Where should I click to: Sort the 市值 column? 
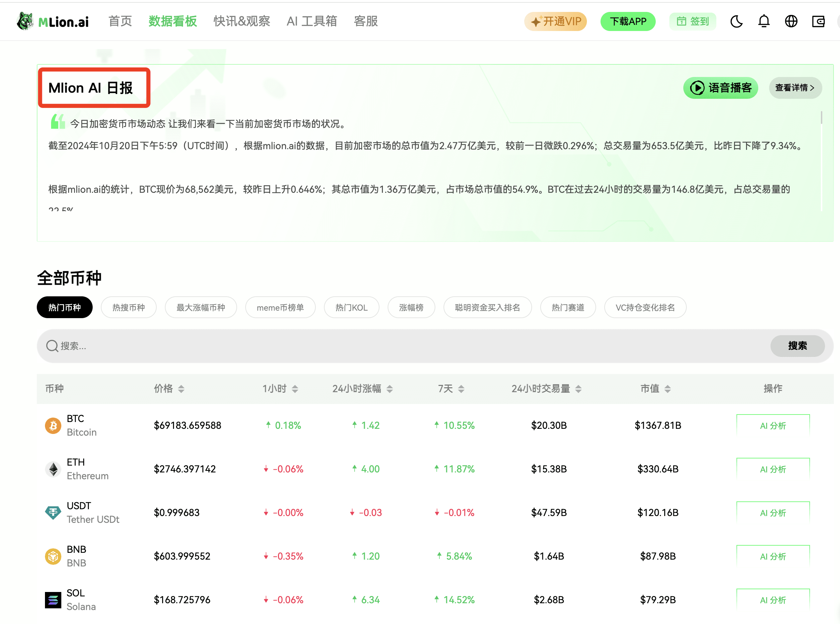[x=668, y=388]
